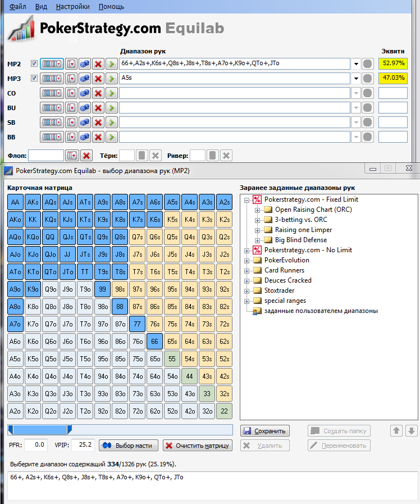The width and height of the screenshot is (420, 504).
Task: Click Выбор масти button
Action: point(129,446)
